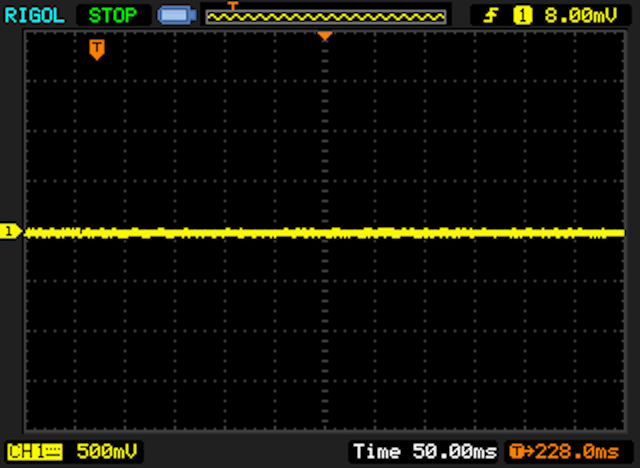
Task: Click the orange T trigger marker in grid
Action: coord(97,50)
